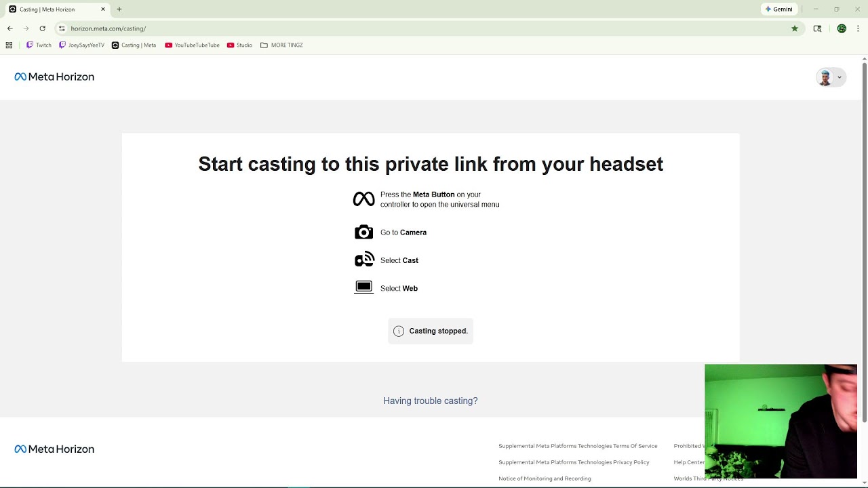Go back with browser back arrow

pyautogui.click(x=9, y=28)
